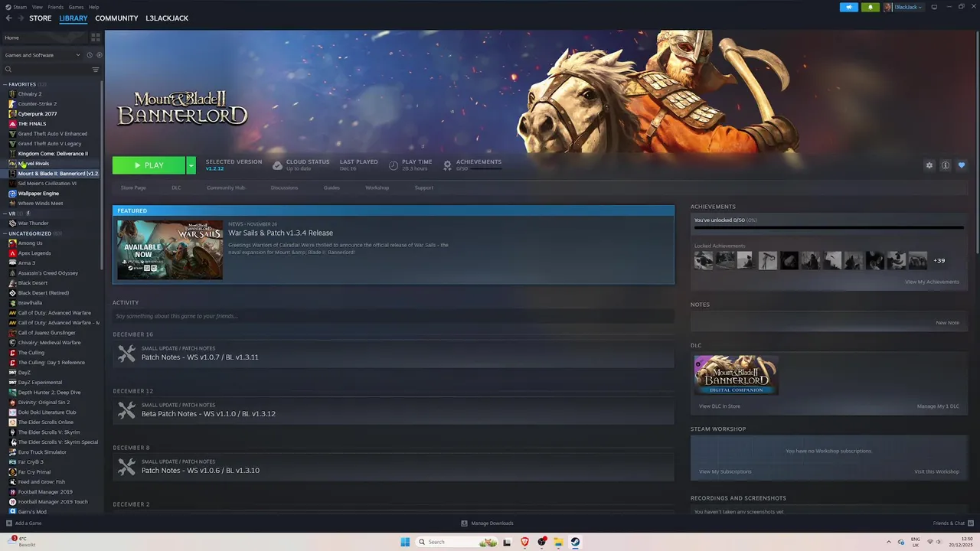Sort library by recent activity clock icon
The image size is (980, 551).
coord(90,55)
